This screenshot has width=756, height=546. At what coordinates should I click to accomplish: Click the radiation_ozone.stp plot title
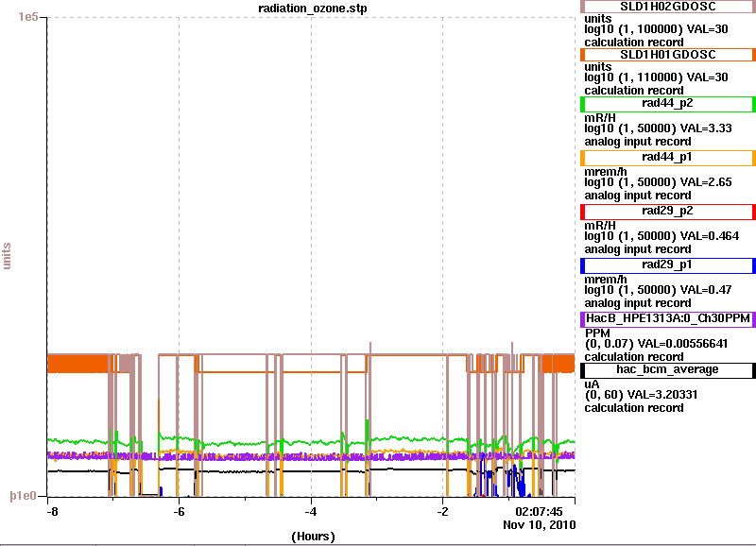click(x=313, y=9)
